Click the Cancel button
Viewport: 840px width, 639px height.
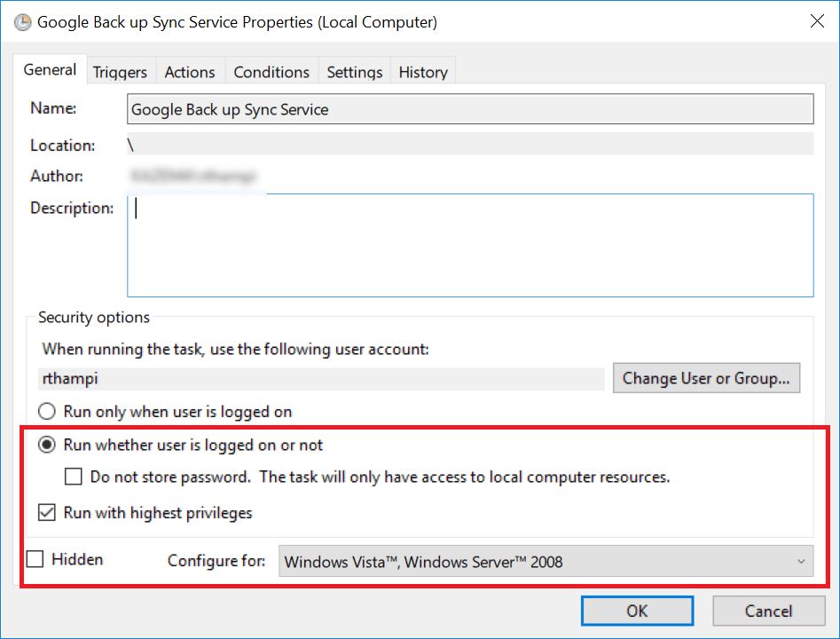tap(768, 611)
